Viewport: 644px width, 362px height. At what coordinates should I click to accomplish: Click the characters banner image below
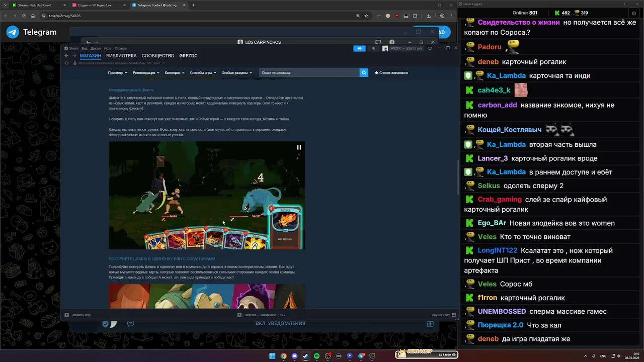coord(207,296)
